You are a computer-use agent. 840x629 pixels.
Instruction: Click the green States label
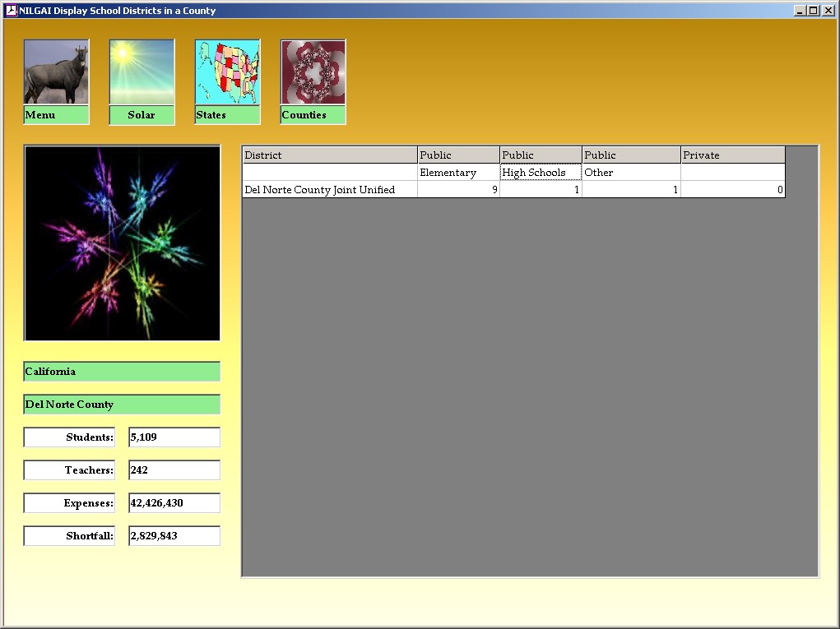coord(227,115)
